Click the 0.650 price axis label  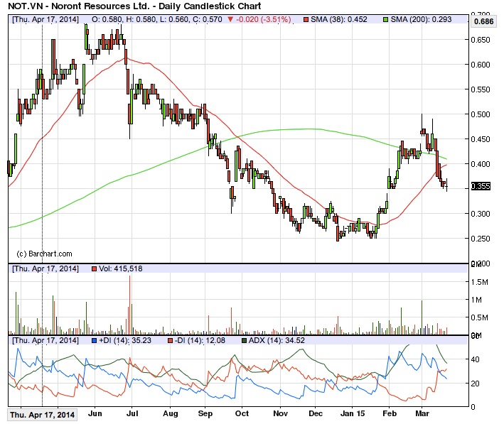481,40
